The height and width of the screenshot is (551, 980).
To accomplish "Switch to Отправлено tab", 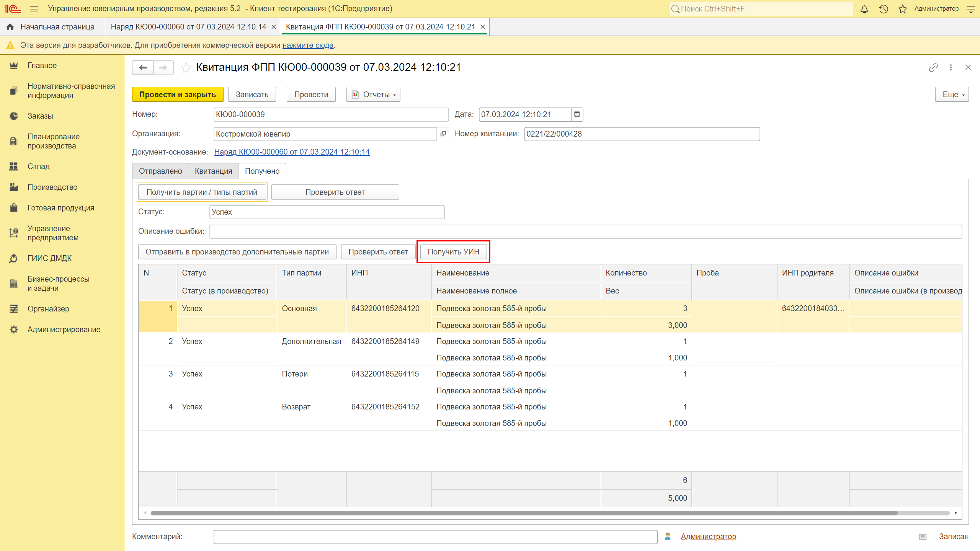I will click(160, 171).
